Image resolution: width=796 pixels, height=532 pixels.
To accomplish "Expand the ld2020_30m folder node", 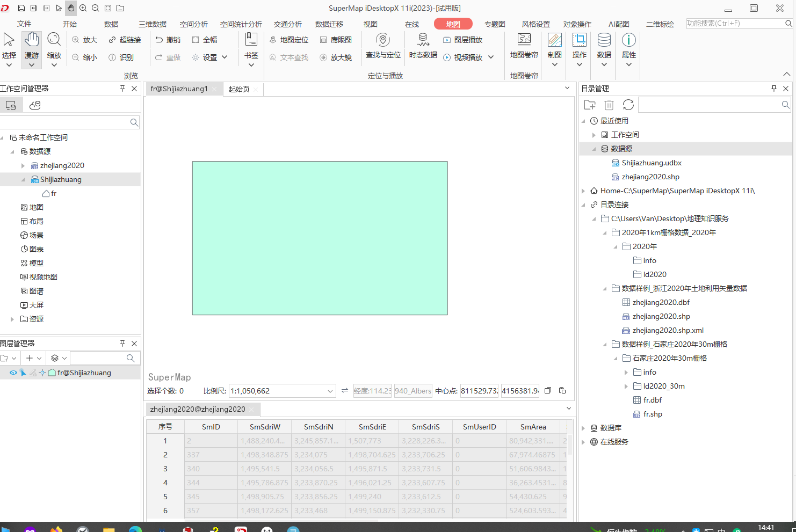I will (x=626, y=386).
